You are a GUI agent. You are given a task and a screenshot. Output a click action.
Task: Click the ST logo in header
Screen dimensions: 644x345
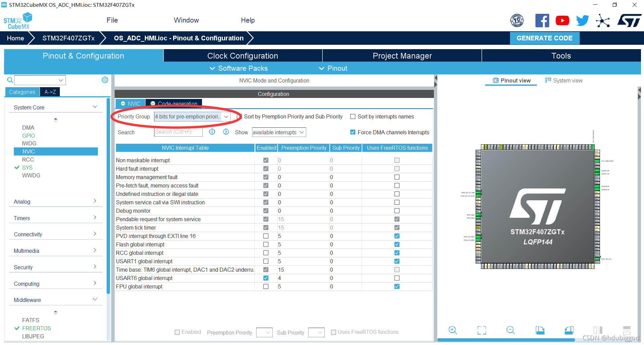629,21
